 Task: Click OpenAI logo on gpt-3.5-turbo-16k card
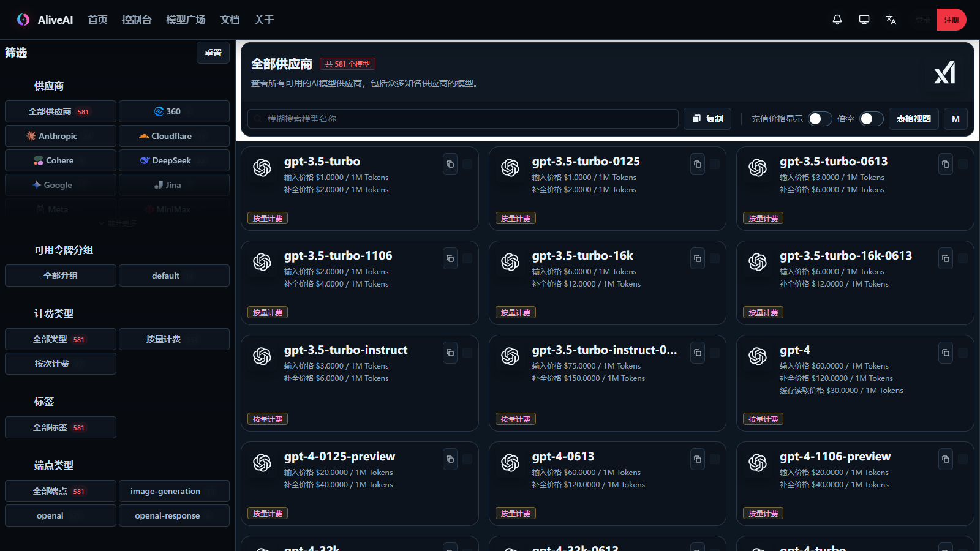point(510,262)
